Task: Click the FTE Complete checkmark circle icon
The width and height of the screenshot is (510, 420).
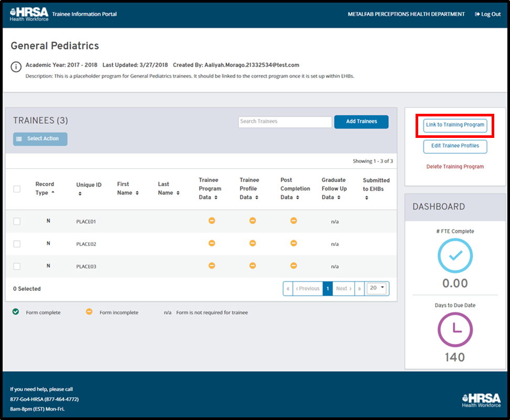Action: point(455,255)
